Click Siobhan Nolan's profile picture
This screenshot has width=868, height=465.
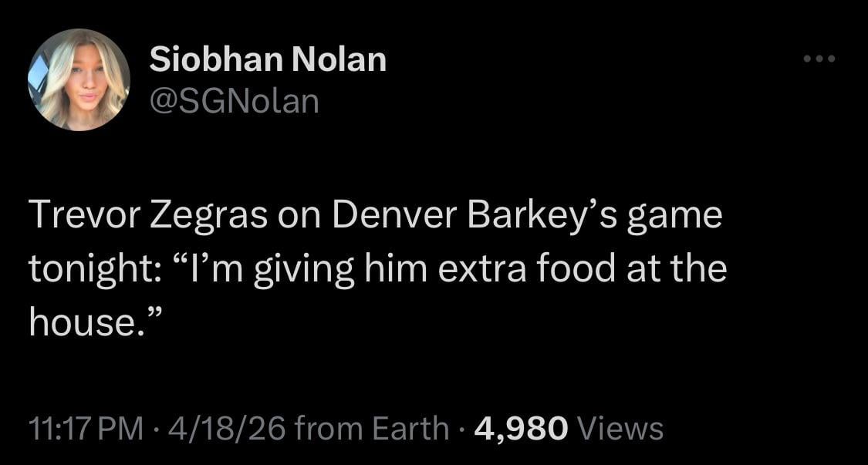[x=78, y=79]
